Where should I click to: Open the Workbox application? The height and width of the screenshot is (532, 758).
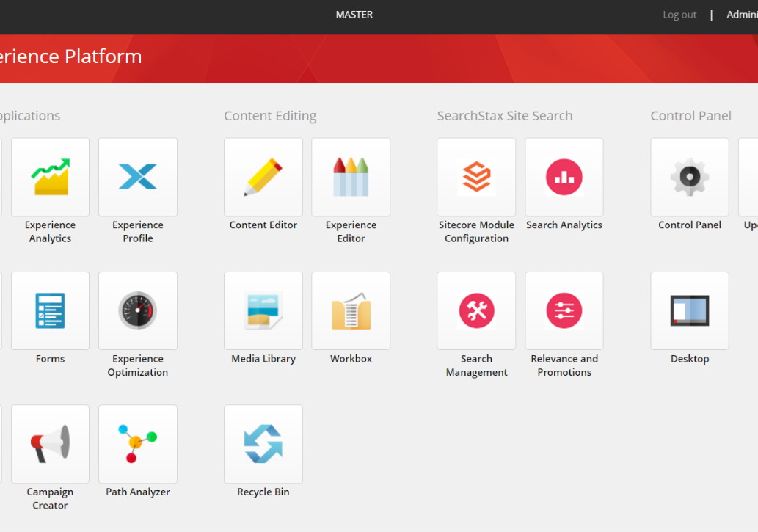click(x=351, y=310)
